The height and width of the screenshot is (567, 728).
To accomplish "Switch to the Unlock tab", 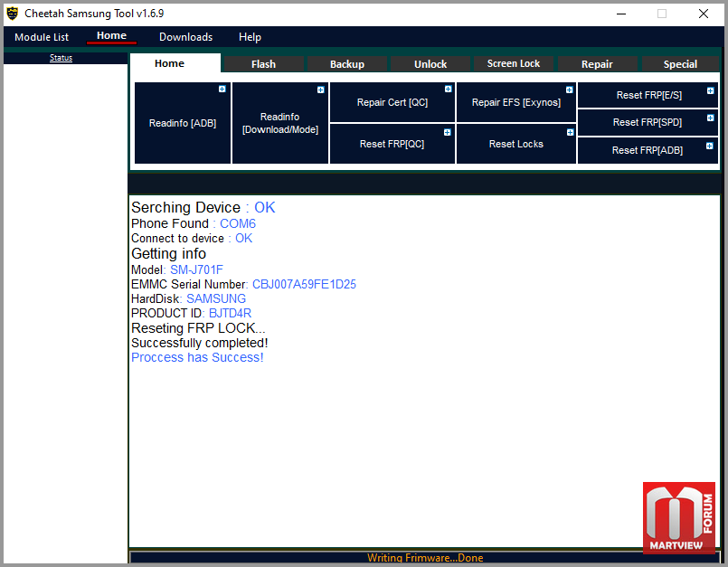I will (x=430, y=64).
